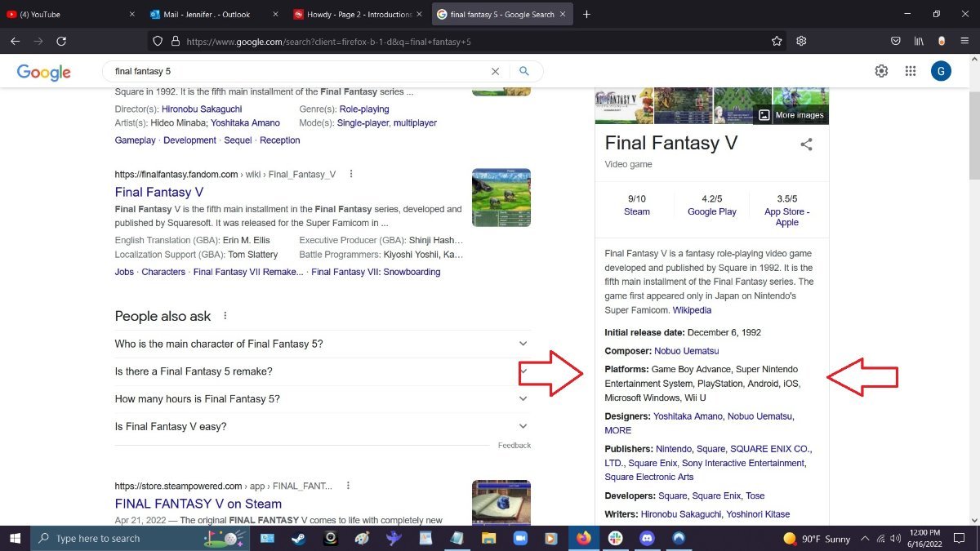The height and width of the screenshot is (551, 980).
Task: Expand "How many hours is Final Fantasy 5?"
Action: [x=322, y=399]
